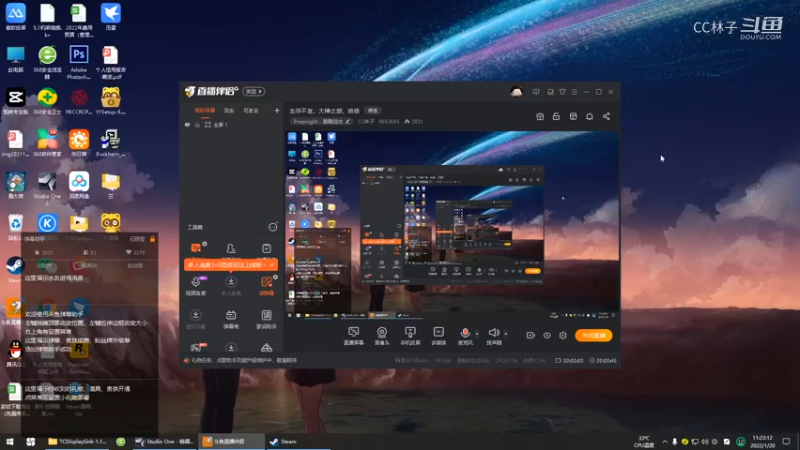Expand the toolbox circle icon beside 工具箱
Screen dimensions: 800x450
pyautogui.click(x=273, y=227)
